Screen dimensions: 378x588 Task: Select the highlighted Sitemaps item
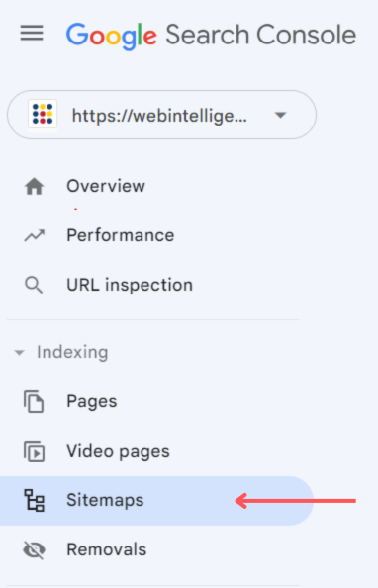coord(156,501)
